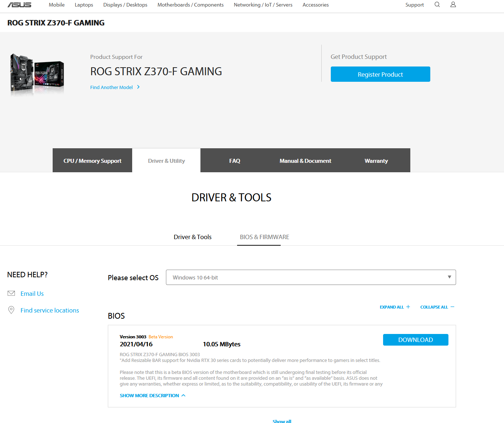Switch to the FAQ tab
The width and height of the screenshot is (504, 423).
tap(235, 160)
